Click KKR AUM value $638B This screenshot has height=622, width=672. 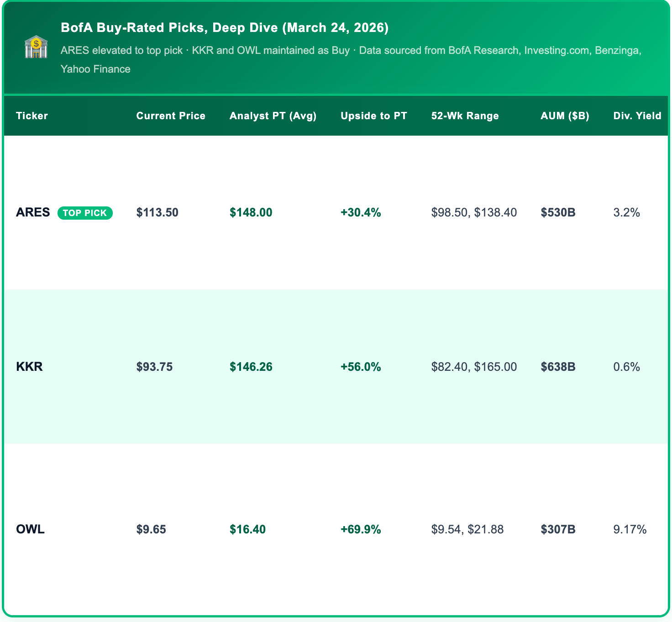(558, 367)
